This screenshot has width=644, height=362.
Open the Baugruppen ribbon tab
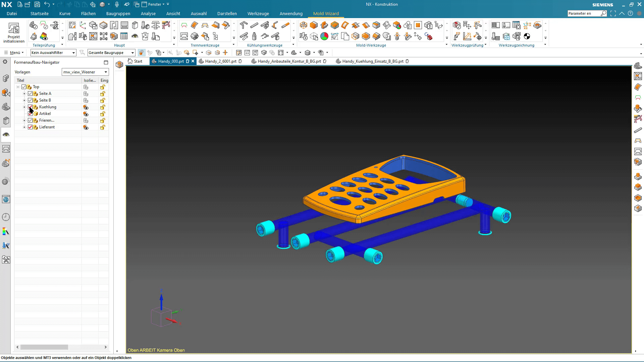(x=118, y=13)
